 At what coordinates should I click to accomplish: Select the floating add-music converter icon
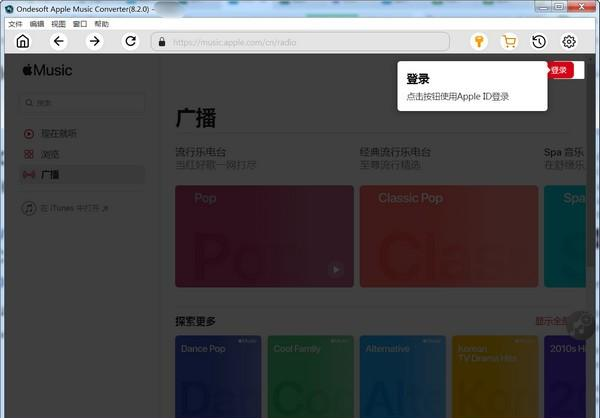pyautogui.click(x=581, y=325)
